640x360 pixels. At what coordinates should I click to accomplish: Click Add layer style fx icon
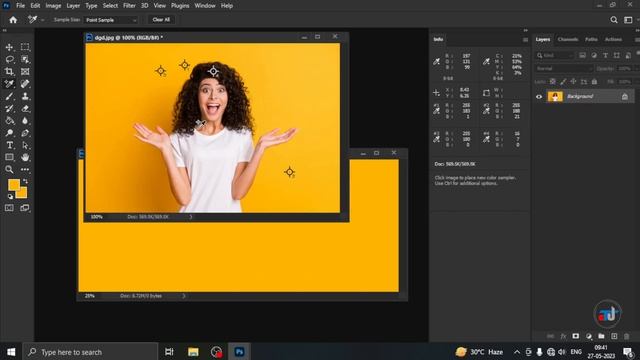(563, 336)
